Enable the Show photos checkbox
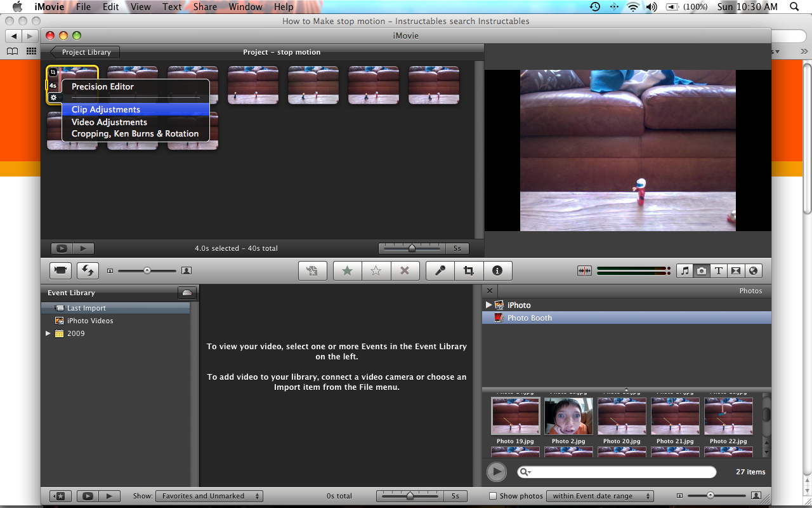The image size is (812, 508). (493, 496)
